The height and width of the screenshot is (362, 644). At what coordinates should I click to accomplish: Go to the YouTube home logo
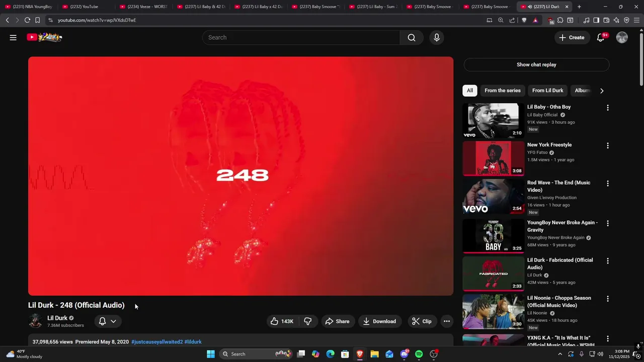click(44, 37)
